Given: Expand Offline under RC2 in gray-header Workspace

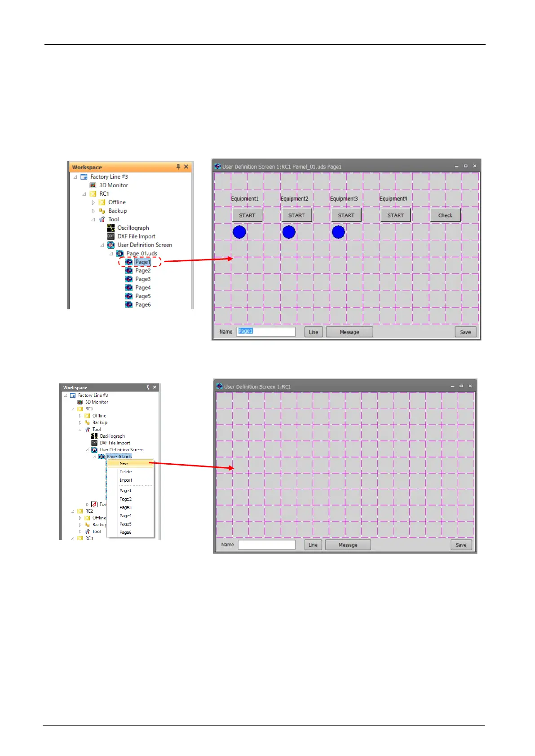Looking at the screenshot, I should [80, 518].
